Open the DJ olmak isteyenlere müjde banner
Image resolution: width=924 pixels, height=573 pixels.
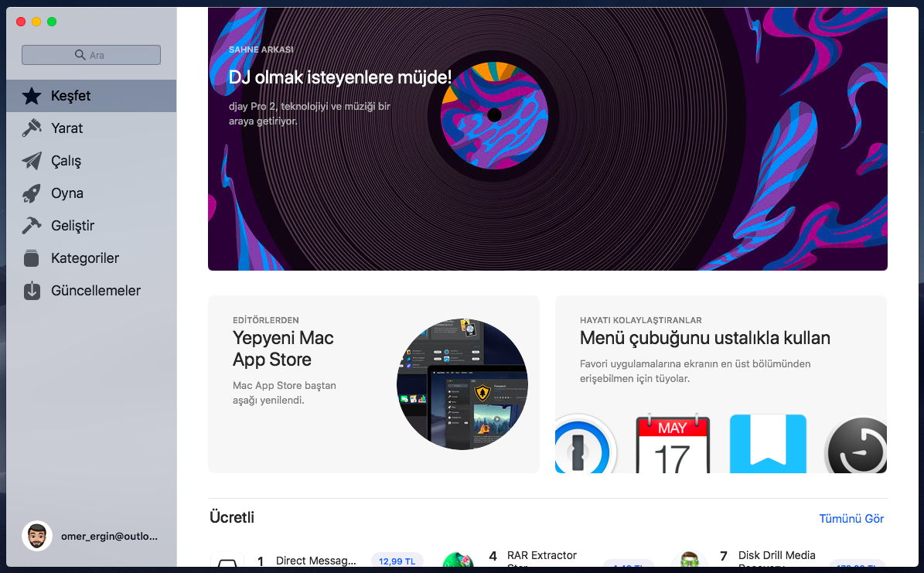(547, 139)
